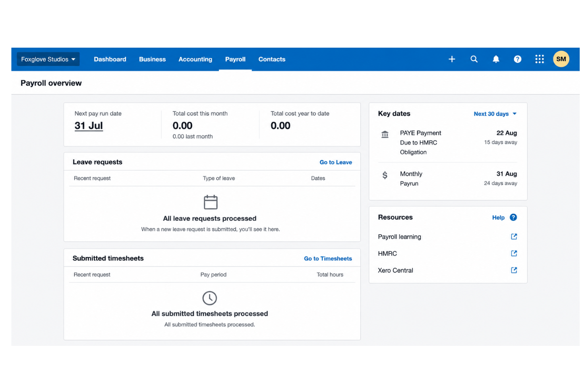Open the Xero Central resource

[x=395, y=270]
